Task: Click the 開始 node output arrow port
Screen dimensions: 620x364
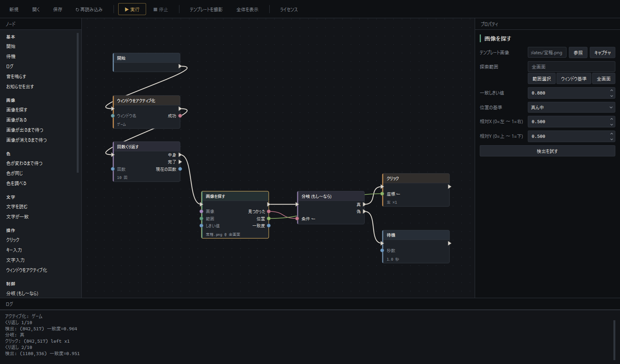Action: tap(180, 66)
